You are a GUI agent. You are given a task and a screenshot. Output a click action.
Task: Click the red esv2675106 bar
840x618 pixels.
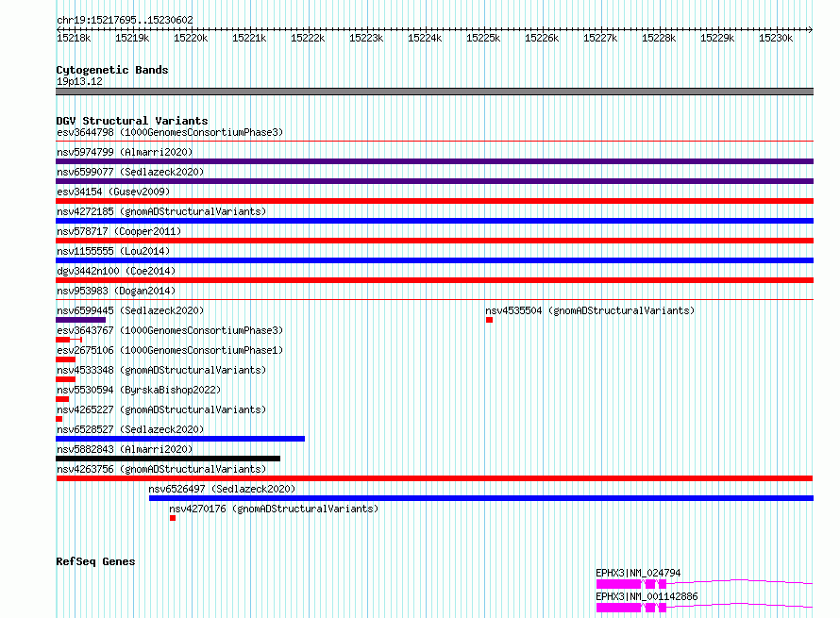click(x=65, y=359)
